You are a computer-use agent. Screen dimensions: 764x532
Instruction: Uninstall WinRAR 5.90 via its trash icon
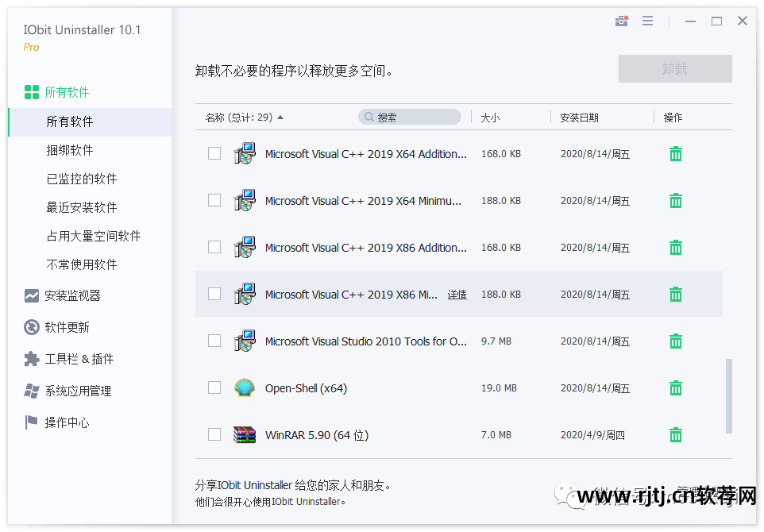coord(675,434)
